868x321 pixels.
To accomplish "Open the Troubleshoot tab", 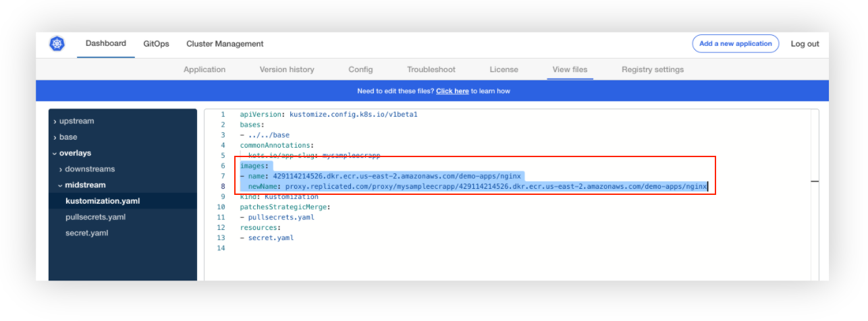I will pyautogui.click(x=431, y=69).
